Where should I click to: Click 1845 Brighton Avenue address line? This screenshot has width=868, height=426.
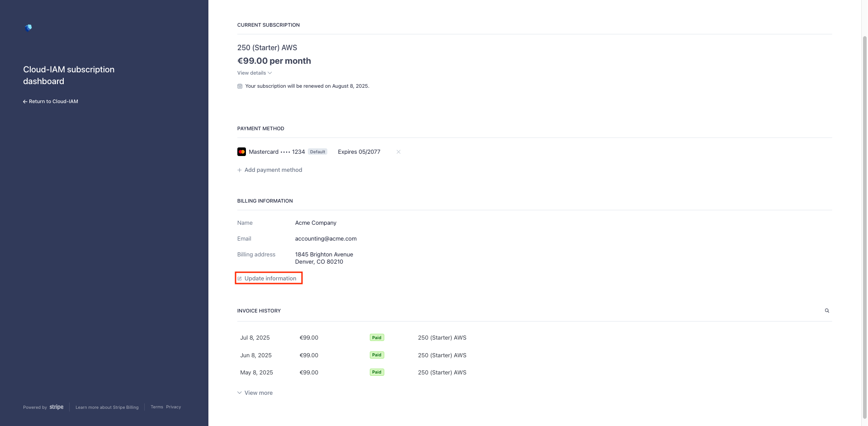(x=324, y=255)
